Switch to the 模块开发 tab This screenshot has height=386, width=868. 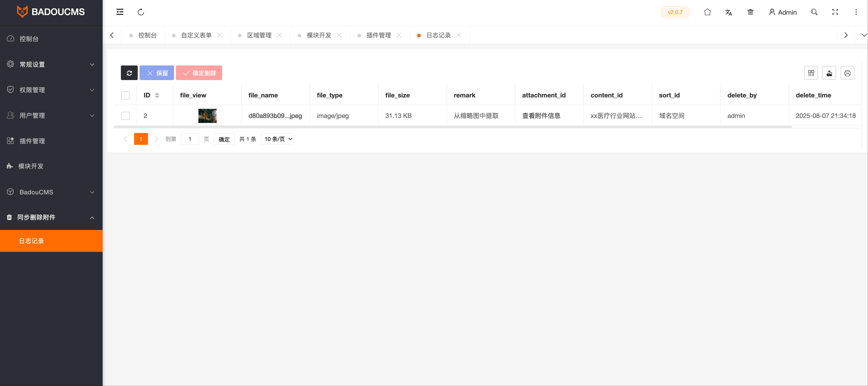coord(319,35)
